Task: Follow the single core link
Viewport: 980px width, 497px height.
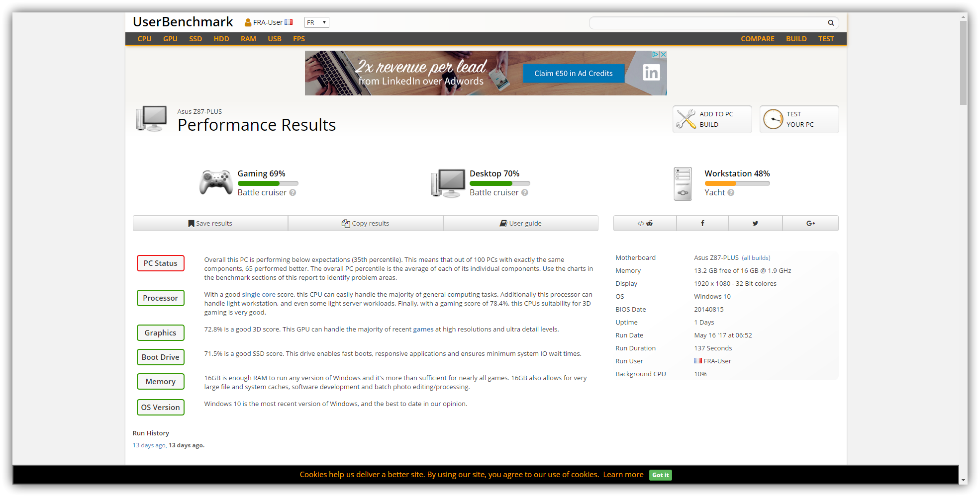Action: [259, 295]
